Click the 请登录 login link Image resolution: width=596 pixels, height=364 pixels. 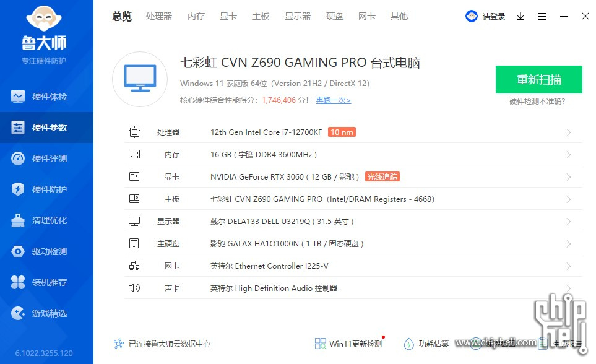(x=494, y=16)
